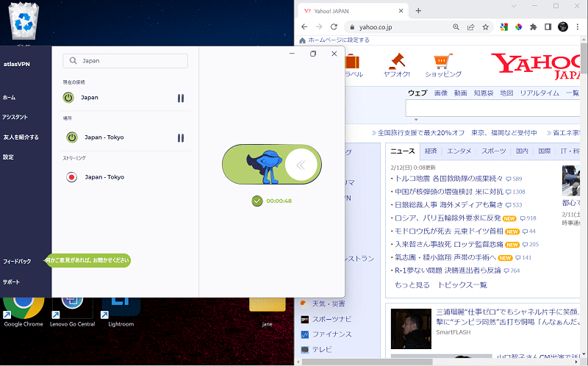Pause the Japan - Tokyo location connection
The height and width of the screenshot is (366, 588).
(181, 138)
